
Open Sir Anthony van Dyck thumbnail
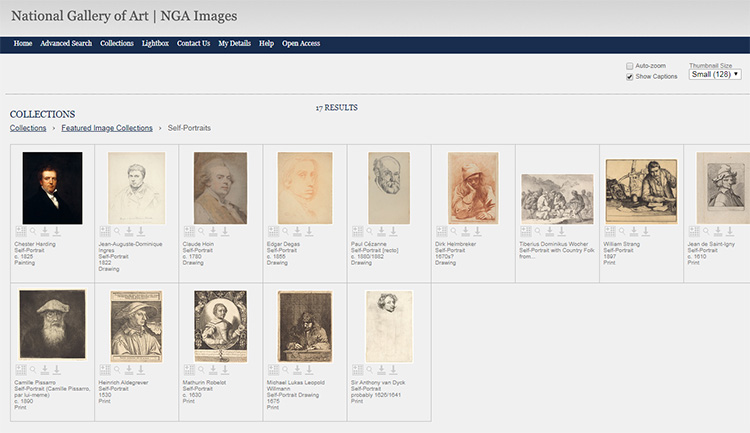click(389, 326)
